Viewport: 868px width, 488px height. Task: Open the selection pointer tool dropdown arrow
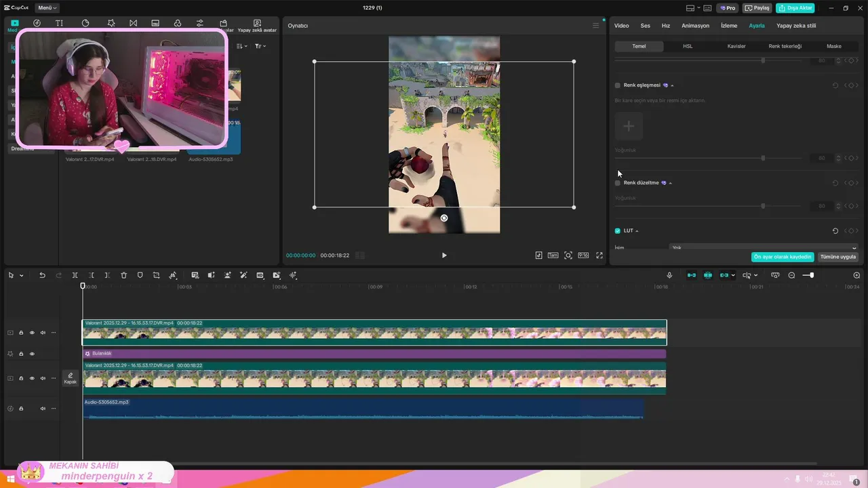coord(21,276)
